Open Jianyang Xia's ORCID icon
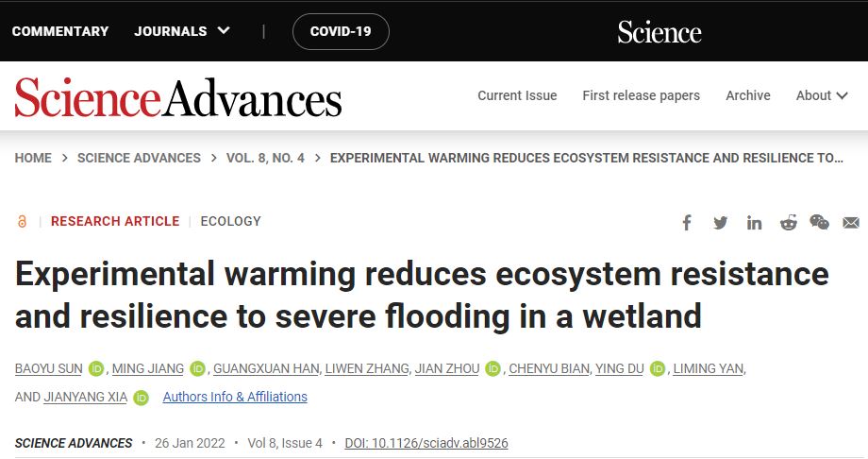This screenshot has height=459, width=868. pos(141,398)
